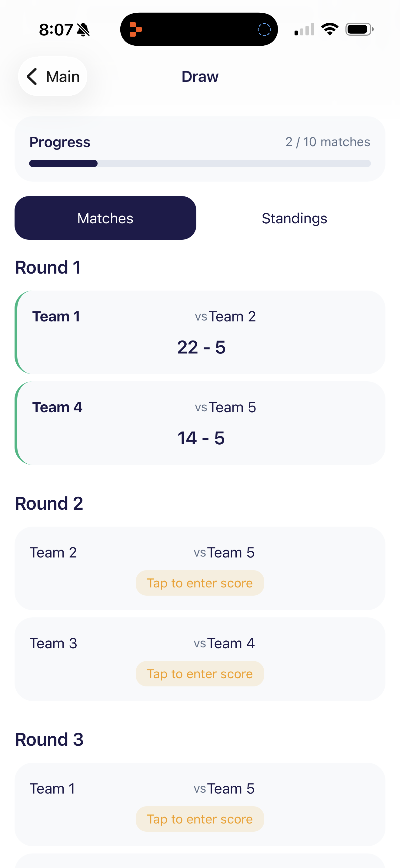Image resolution: width=400 pixels, height=868 pixels.
Task: Open the Draw screen title
Action: (x=200, y=77)
